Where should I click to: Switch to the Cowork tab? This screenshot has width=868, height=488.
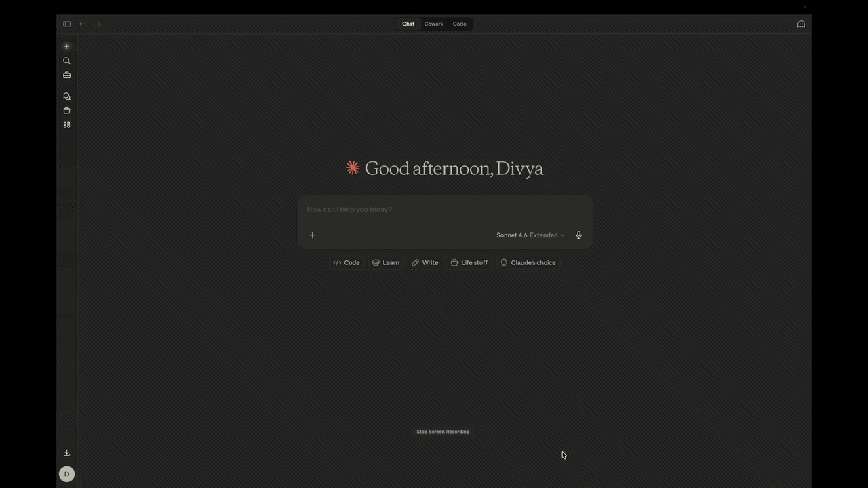tap(434, 24)
